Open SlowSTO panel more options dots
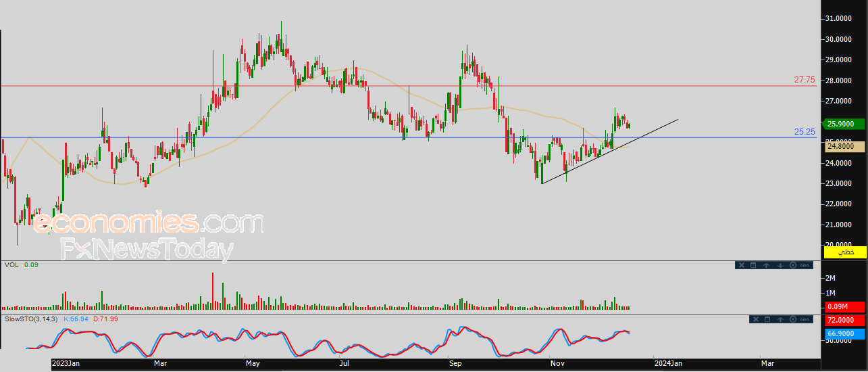This screenshot has width=868, height=372. (x=805, y=319)
